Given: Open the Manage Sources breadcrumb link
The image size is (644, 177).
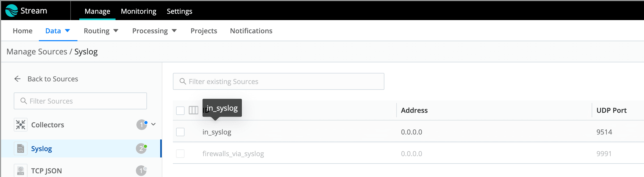Looking at the screenshot, I should pyautogui.click(x=37, y=52).
